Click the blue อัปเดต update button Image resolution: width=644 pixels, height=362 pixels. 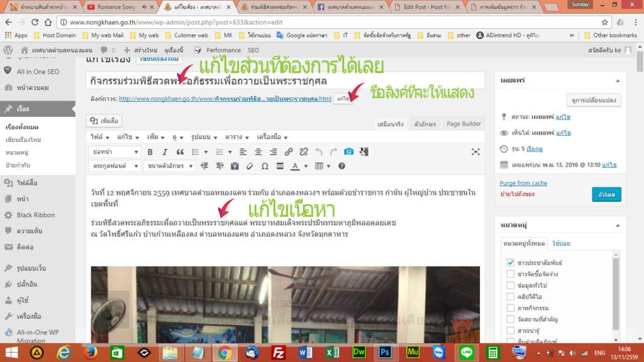coord(605,194)
